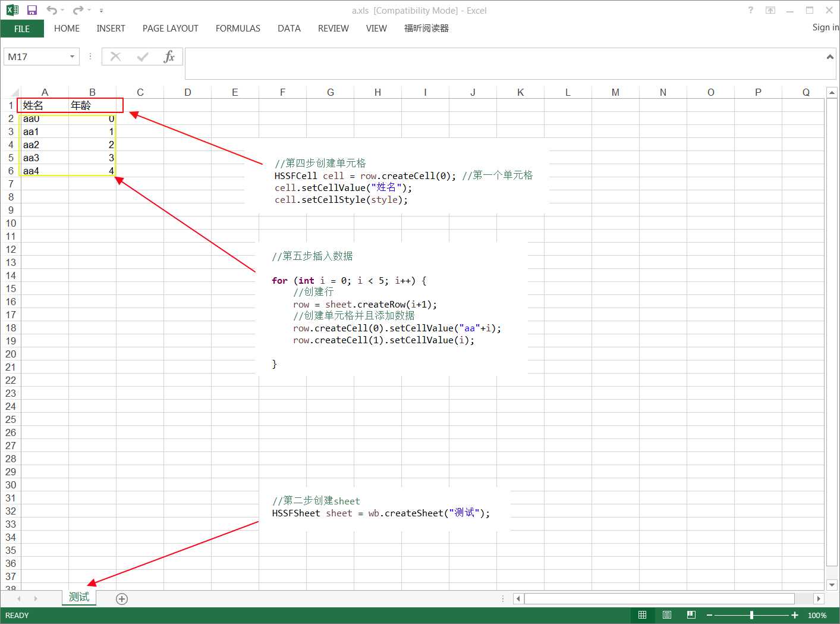
Task: Click the next sheet navigation arrow
Action: tap(36, 598)
